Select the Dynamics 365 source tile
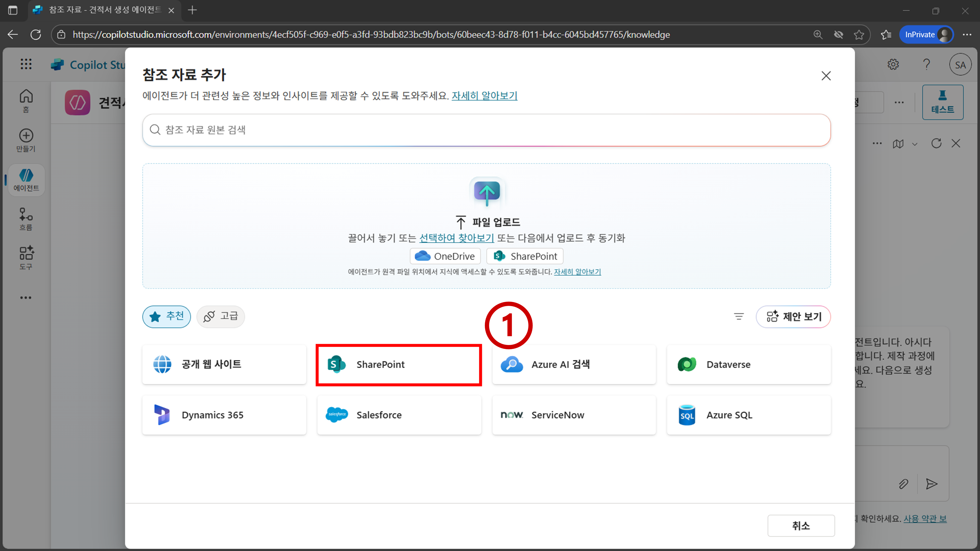The image size is (980, 551). point(224,415)
